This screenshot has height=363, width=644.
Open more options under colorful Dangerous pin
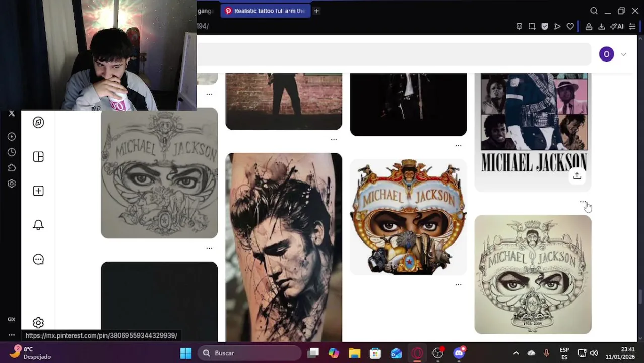[x=458, y=285]
